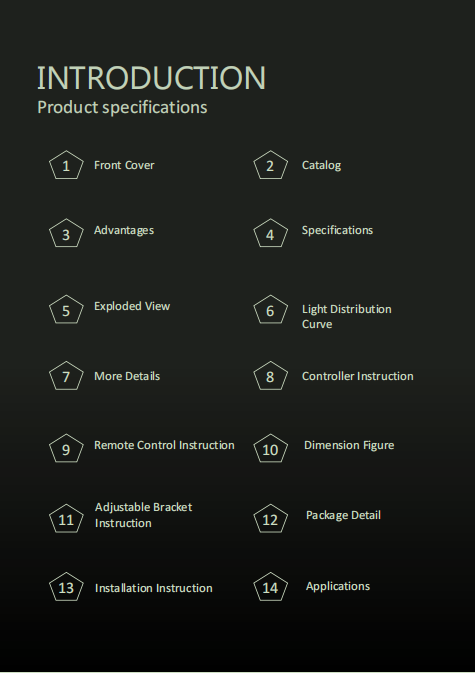Screen dimensions: 475x673
Task: Click the number 3 pentagon badge
Action: point(66,233)
